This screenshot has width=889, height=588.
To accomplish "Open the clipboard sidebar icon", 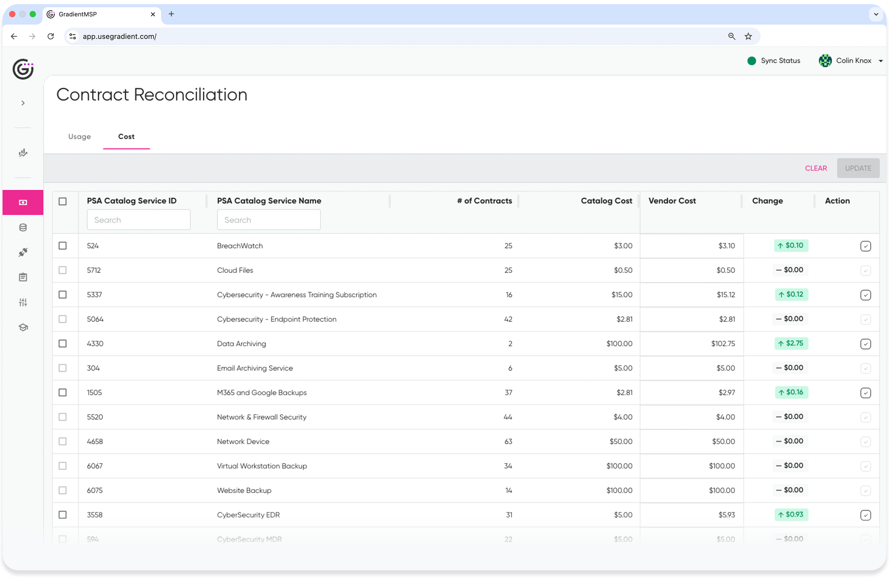I will [x=23, y=278].
